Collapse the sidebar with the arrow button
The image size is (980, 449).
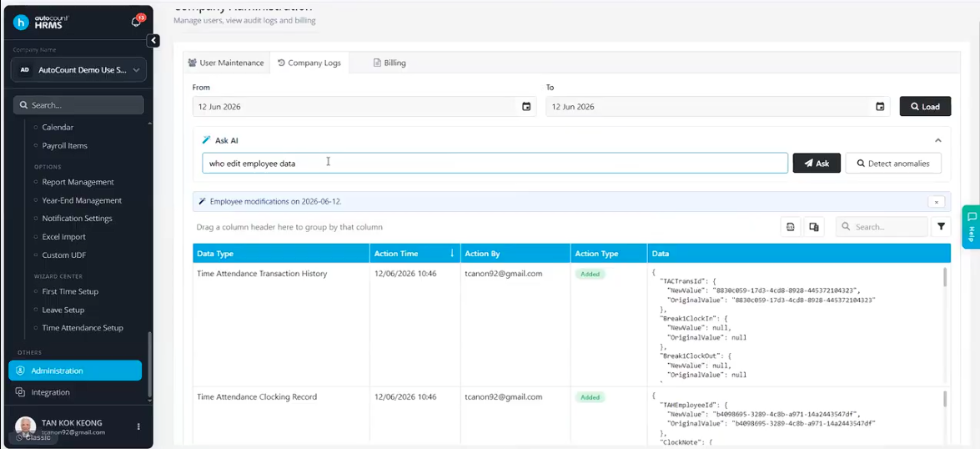pos(153,41)
